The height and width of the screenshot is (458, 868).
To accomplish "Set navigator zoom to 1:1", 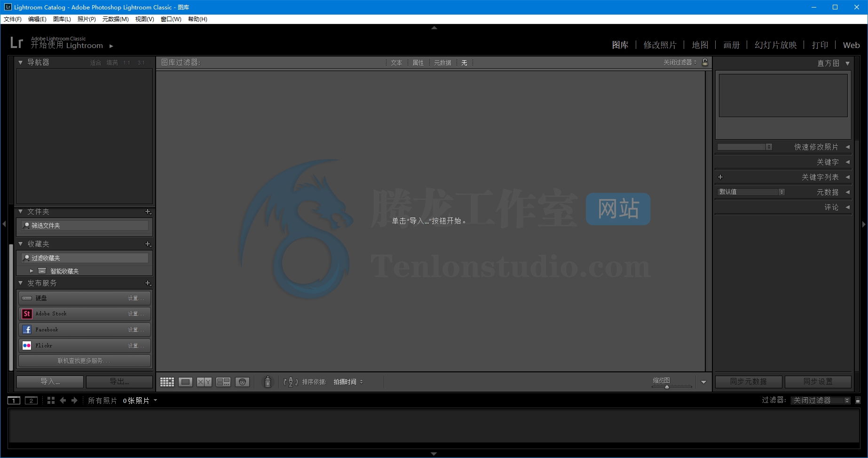I will point(127,63).
